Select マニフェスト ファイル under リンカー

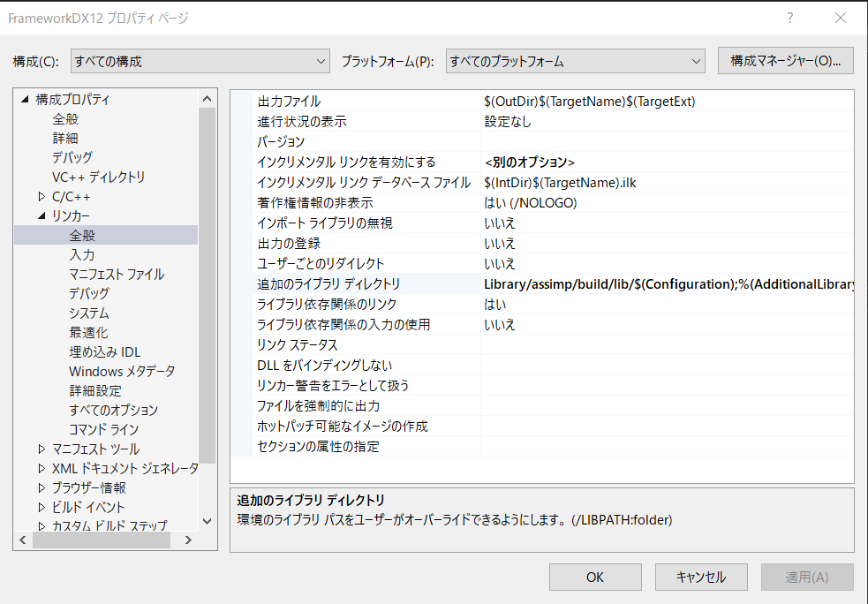pos(117,274)
